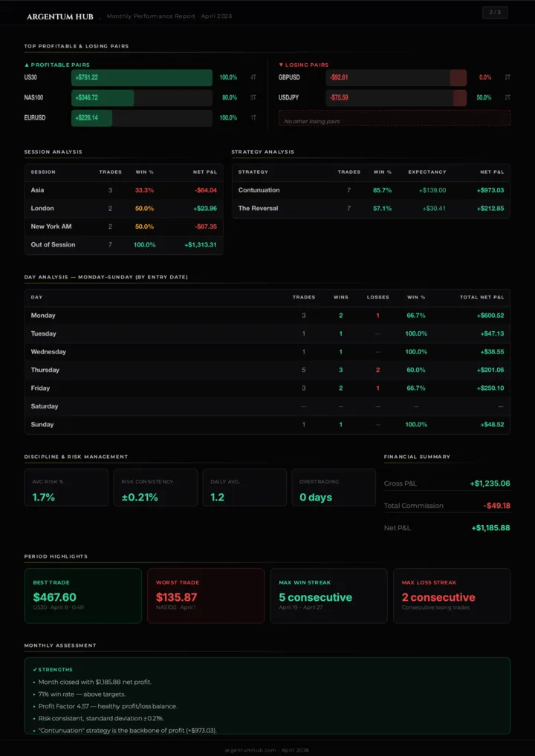Click the Worst Trade $135.87 card

click(206, 596)
